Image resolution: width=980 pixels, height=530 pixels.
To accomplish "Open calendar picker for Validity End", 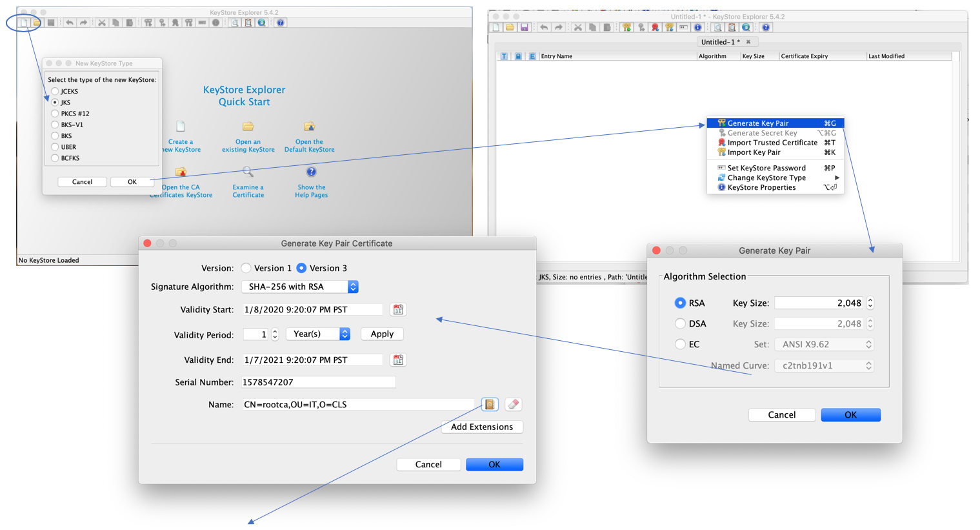I will point(398,360).
